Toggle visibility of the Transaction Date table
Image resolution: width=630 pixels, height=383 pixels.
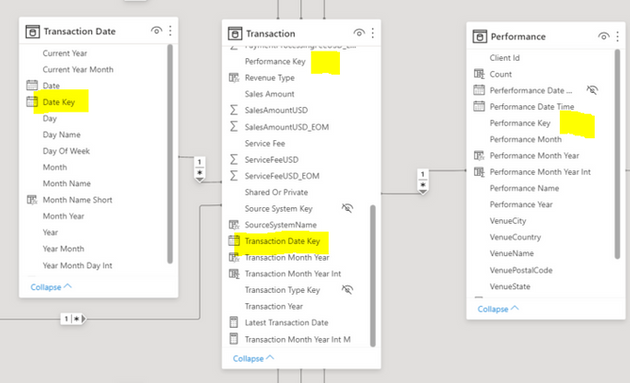[156, 31]
